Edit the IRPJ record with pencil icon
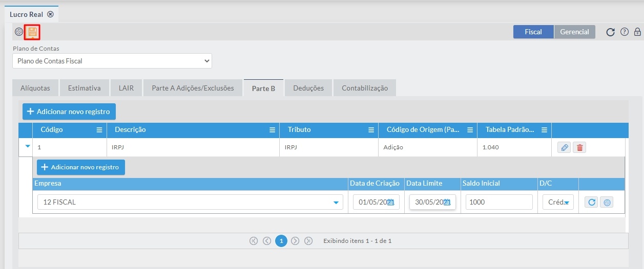 click(564, 147)
